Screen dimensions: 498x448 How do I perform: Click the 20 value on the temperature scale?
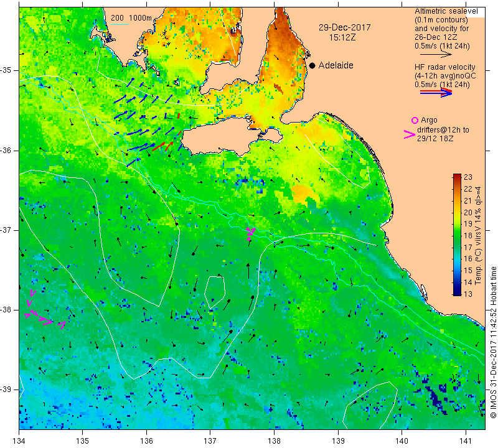coord(468,212)
